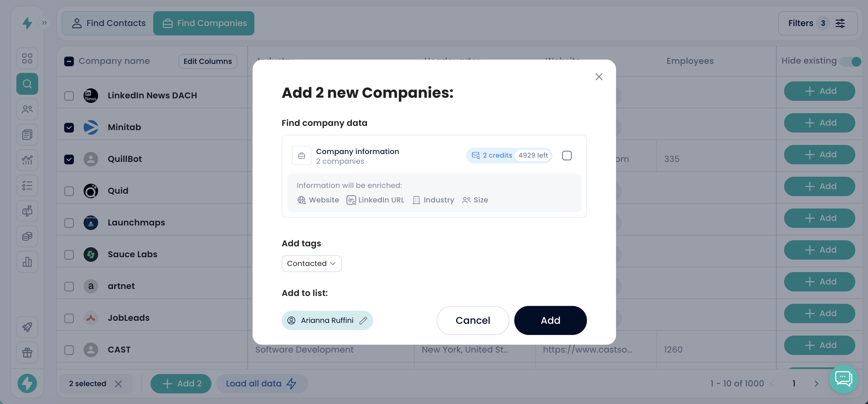The width and height of the screenshot is (868, 404).
Task: Click the dark Add button in the dialog
Action: pyautogui.click(x=550, y=320)
